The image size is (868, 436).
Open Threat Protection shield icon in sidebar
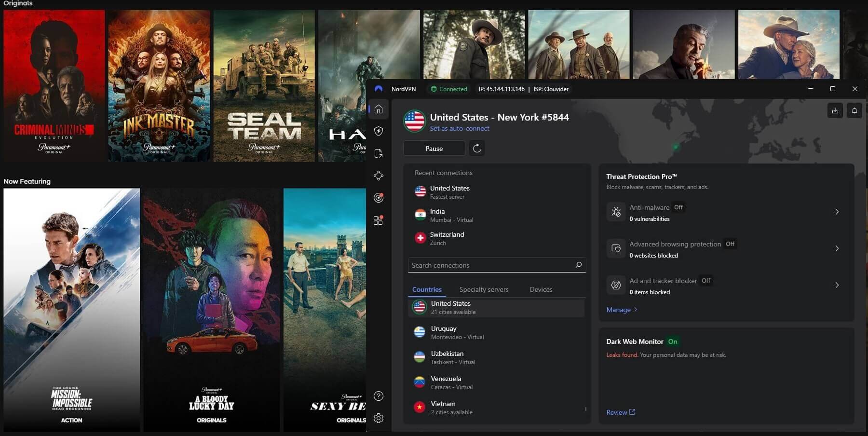click(379, 131)
